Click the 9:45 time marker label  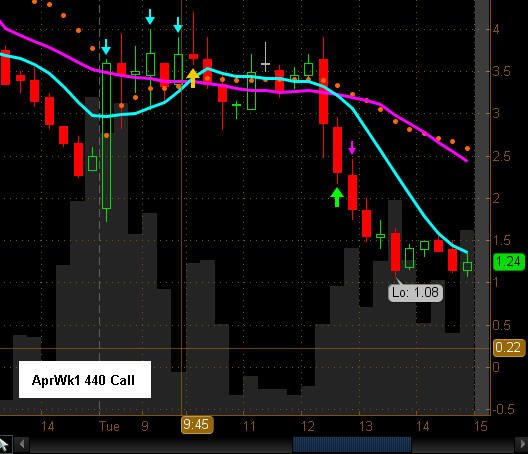coord(197,425)
